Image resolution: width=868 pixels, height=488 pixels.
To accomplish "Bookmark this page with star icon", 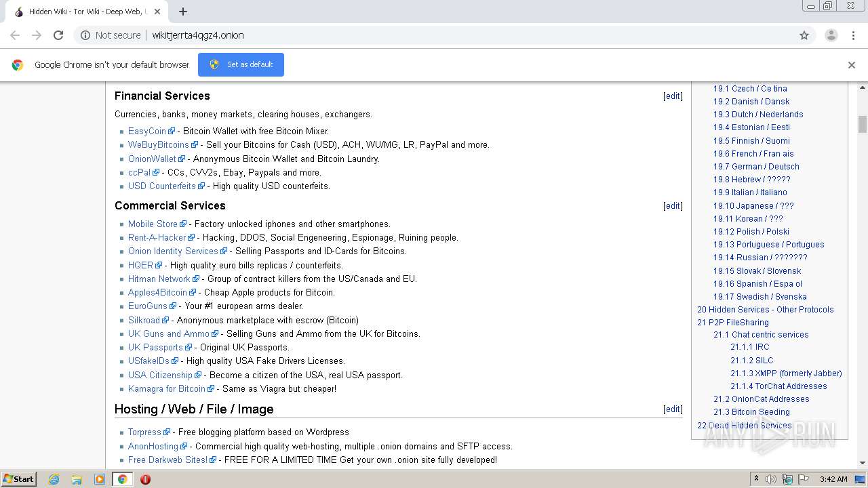I will [x=804, y=35].
